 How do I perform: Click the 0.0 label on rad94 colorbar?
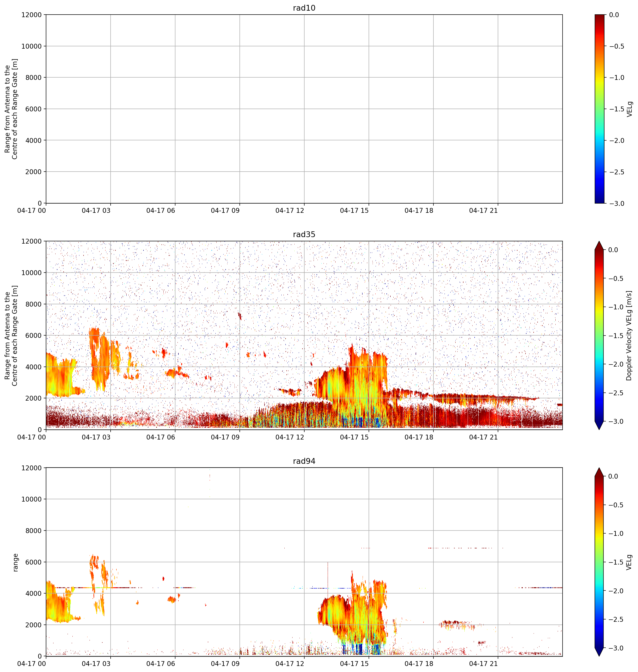[x=613, y=476]
